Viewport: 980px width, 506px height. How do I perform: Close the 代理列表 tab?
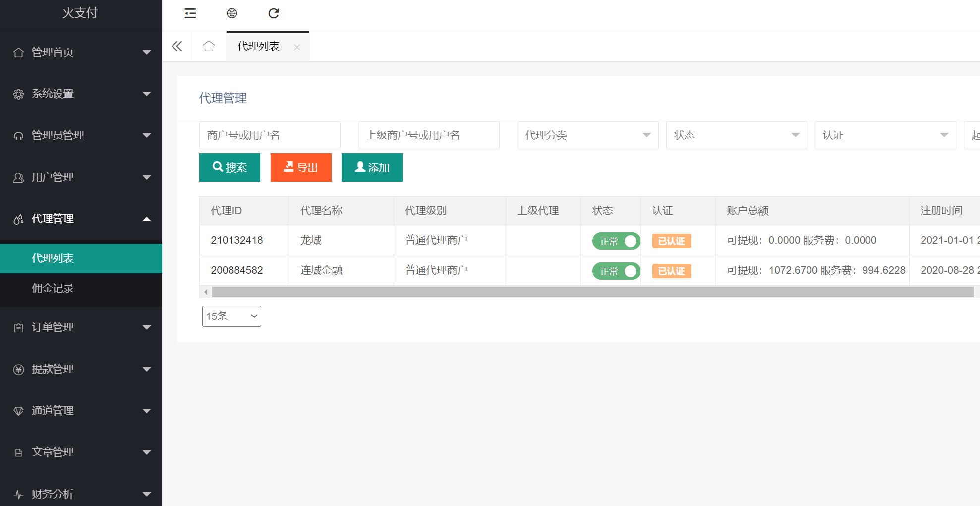[297, 47]
